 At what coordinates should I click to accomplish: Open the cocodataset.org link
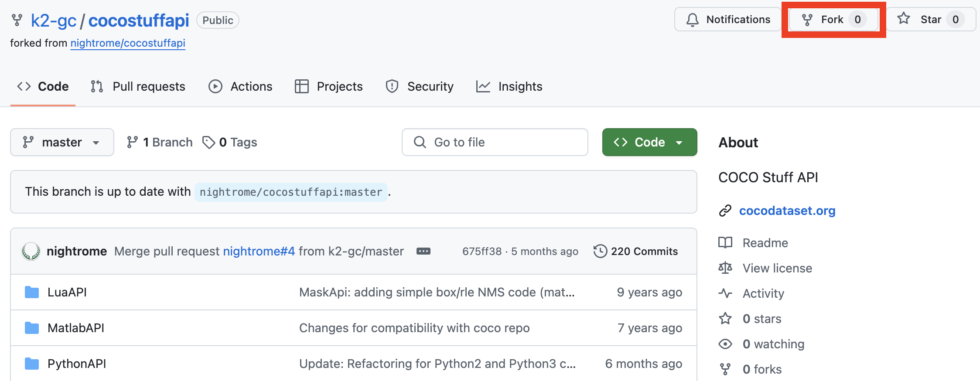(x=787, y=211)
